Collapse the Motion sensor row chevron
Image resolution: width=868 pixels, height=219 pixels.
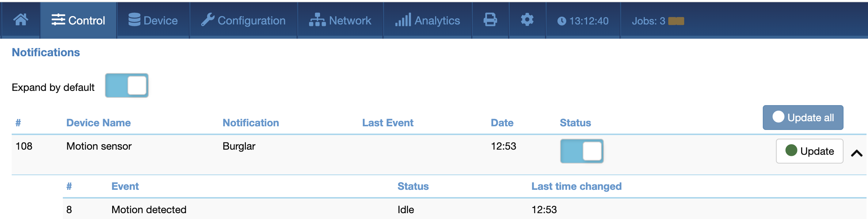[x=857, y=153]
